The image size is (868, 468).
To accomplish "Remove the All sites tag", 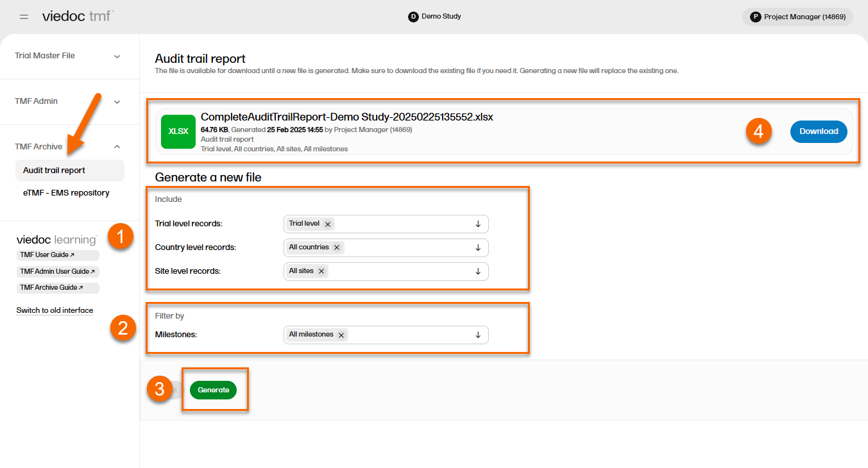I will (x=321, y=271).
